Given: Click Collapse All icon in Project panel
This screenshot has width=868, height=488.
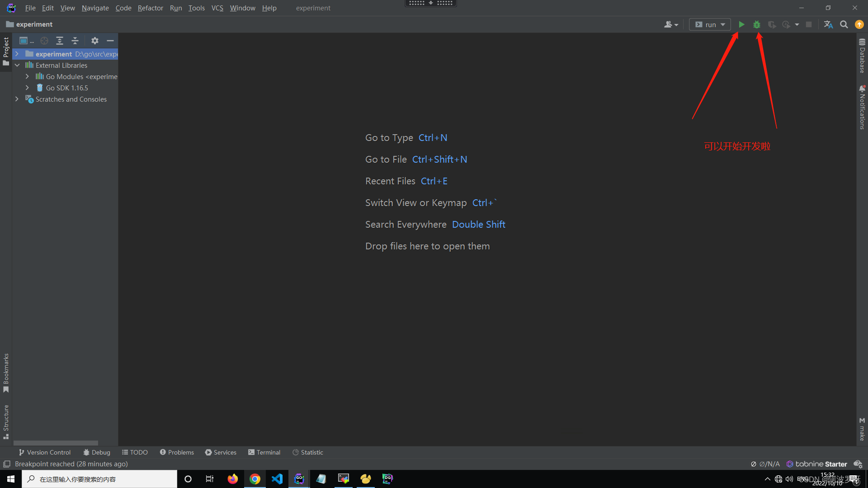Looking at the screenshot, I should 75,41.
